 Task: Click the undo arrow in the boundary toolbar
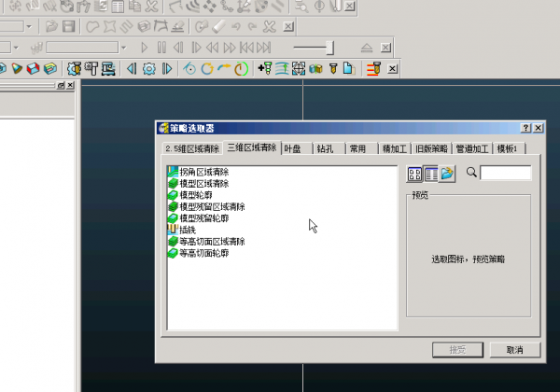[236, 26]
